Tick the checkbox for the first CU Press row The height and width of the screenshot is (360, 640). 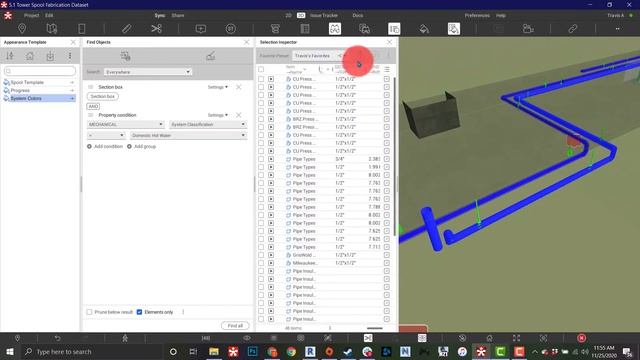coord(261,79)
